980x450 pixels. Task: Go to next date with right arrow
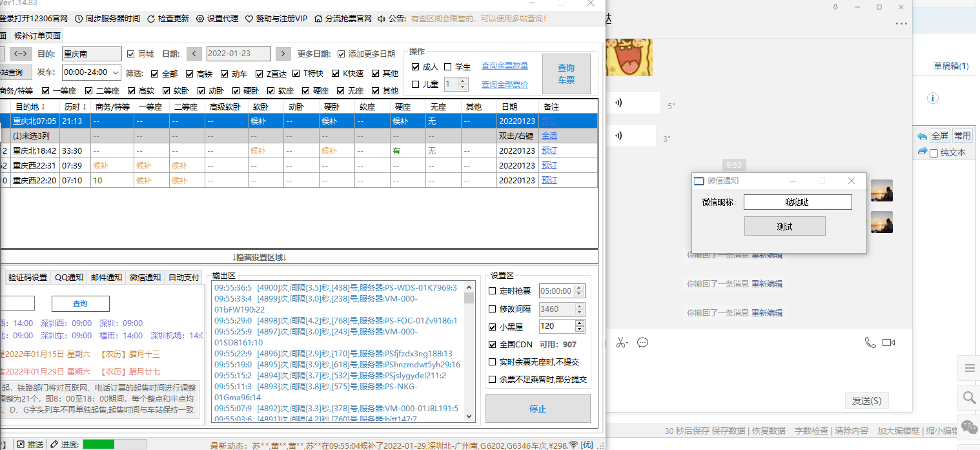283,54
